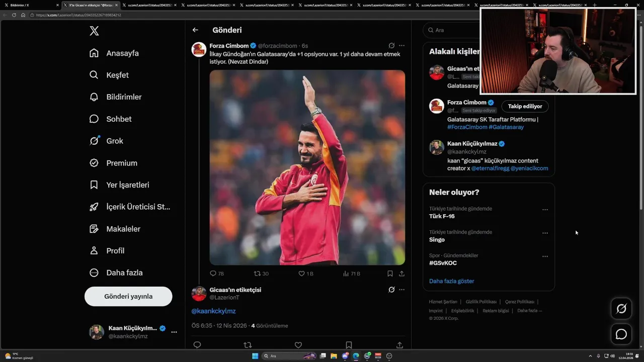This screenshot has height=362, width=644.
Task: Open the Türk F-16 trend
Action: (x=442, y=216)
